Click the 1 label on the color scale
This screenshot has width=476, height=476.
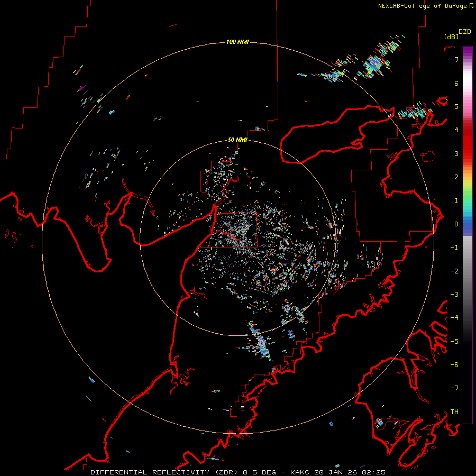456,200
